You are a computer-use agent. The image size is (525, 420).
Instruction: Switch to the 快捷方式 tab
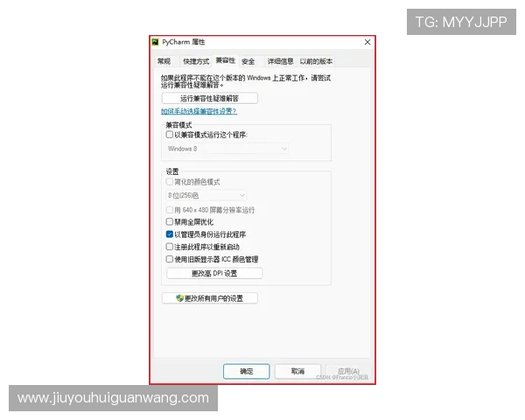tap(196, 61)
